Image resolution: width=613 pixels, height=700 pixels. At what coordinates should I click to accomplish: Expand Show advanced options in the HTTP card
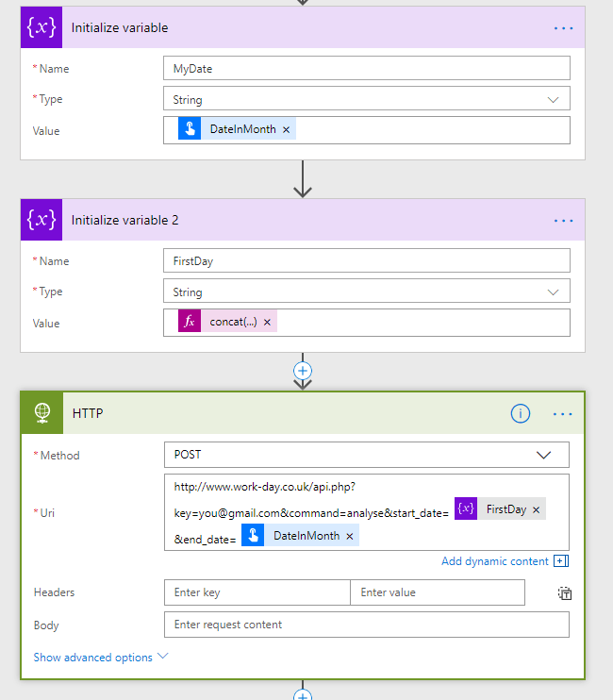coord(100,658)
